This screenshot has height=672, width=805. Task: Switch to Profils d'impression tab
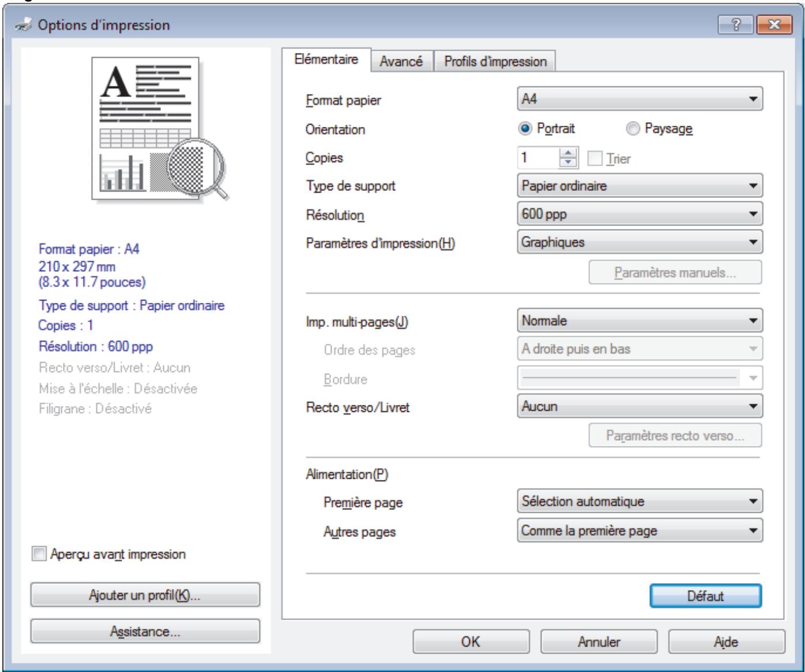point(495,62)
